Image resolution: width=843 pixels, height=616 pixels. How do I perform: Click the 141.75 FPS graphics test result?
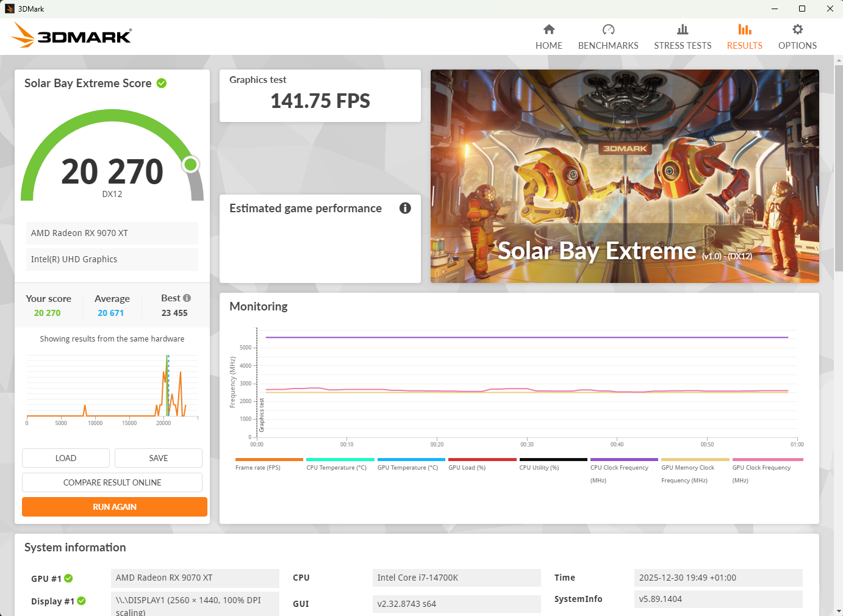(320, 101)
